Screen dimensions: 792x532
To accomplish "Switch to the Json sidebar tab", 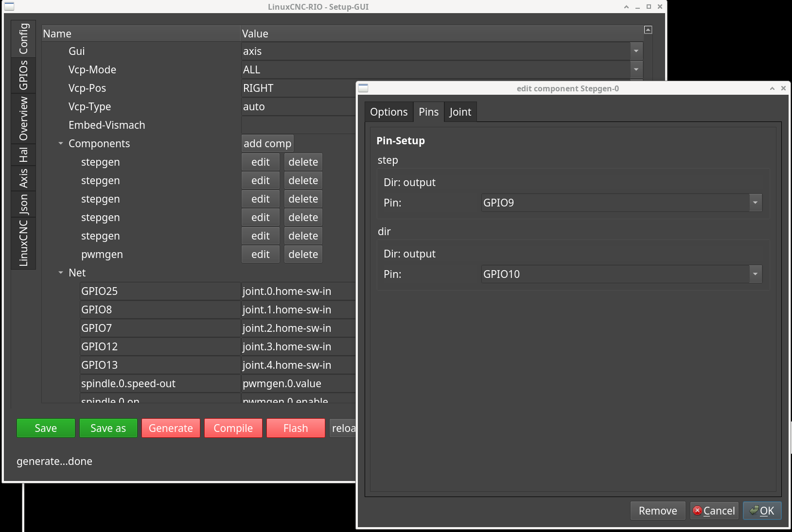I will (x=23, y=204).
